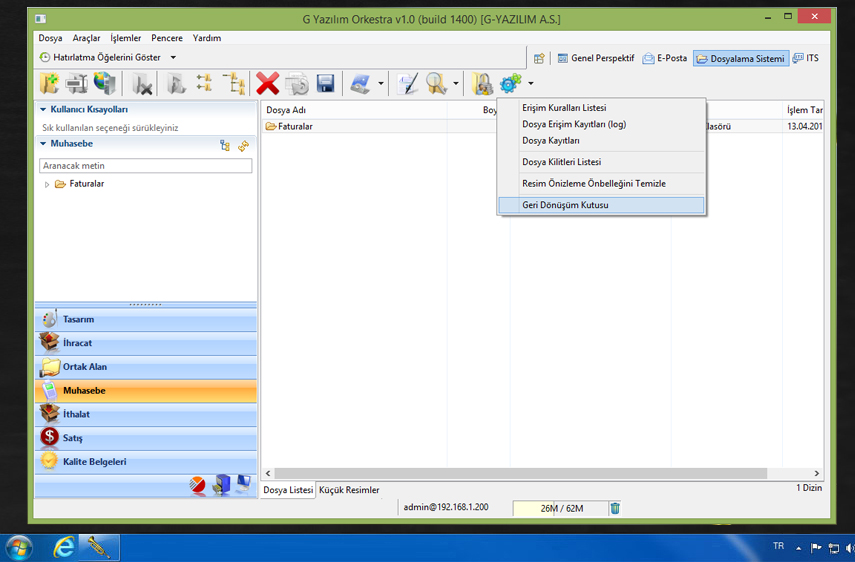This screenshot has width=855, height=562.
Task: Click the padlock folder security icon
Action: [482, 84]
